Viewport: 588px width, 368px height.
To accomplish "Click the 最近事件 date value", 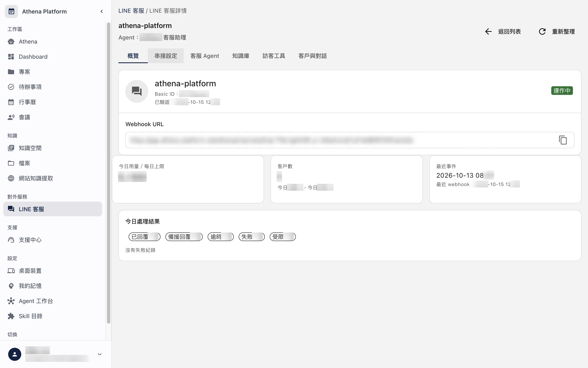I will 465,175.
